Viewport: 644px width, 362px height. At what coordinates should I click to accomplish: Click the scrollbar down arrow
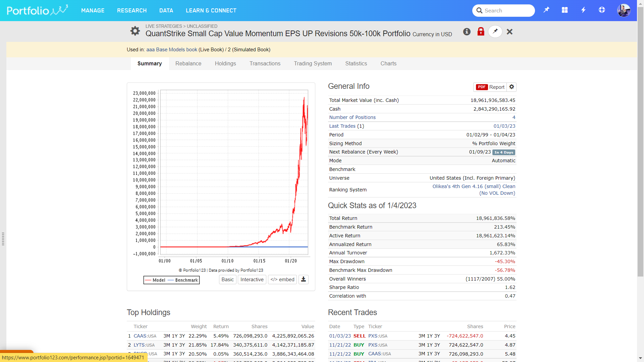pyautogui.click(x=640, y=358)
